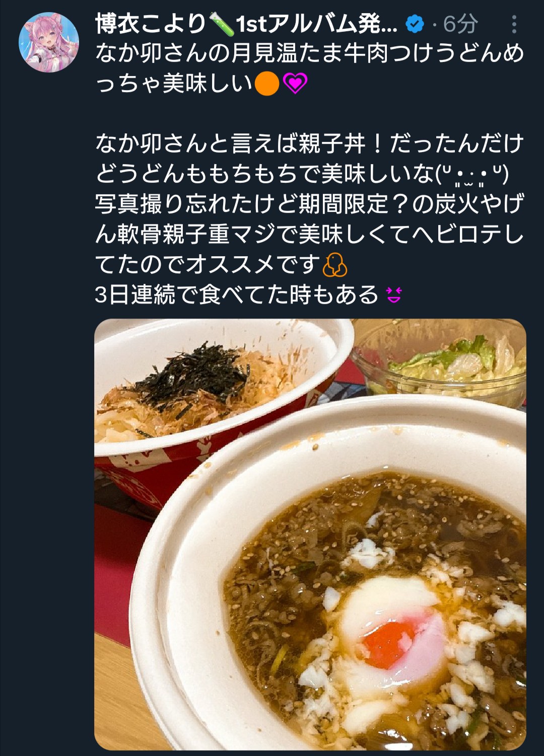This screenshot has height=756, width=544.
Task: Click the line mentioning 炭火やげん軟骨親子重
Action: coord(310,219)
